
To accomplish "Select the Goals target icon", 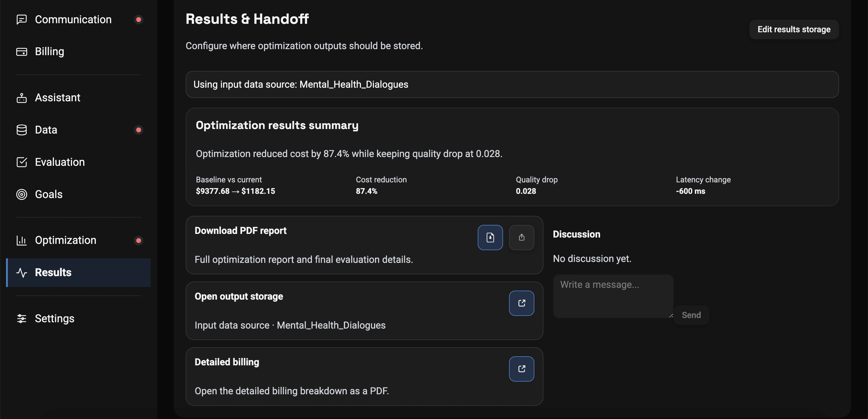I will [22, 194].
